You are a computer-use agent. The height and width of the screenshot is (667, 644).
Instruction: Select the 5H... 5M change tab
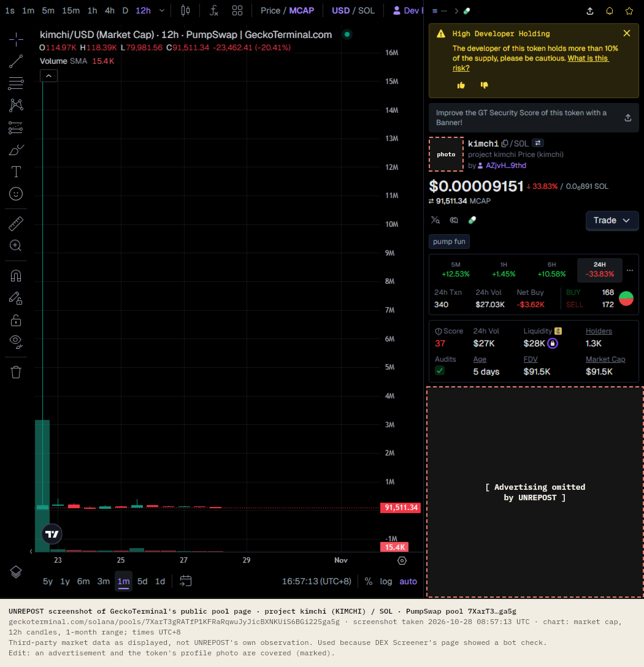click(x=456, y=270)
